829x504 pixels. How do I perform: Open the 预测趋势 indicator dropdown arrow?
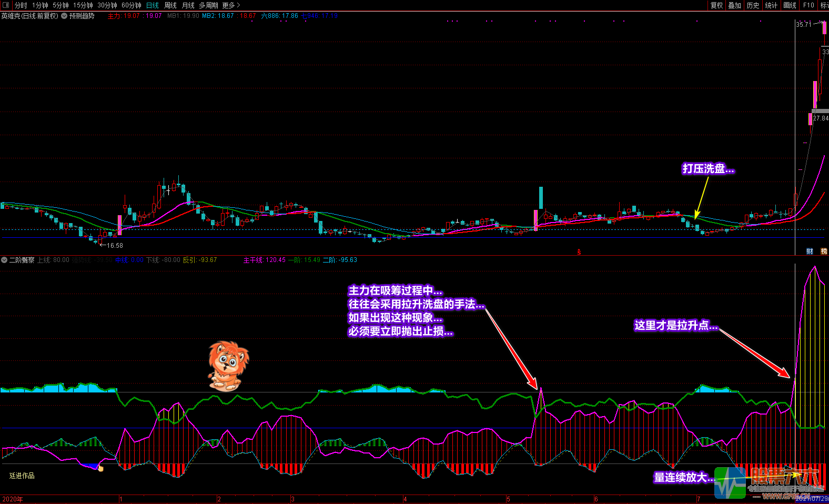64,16
